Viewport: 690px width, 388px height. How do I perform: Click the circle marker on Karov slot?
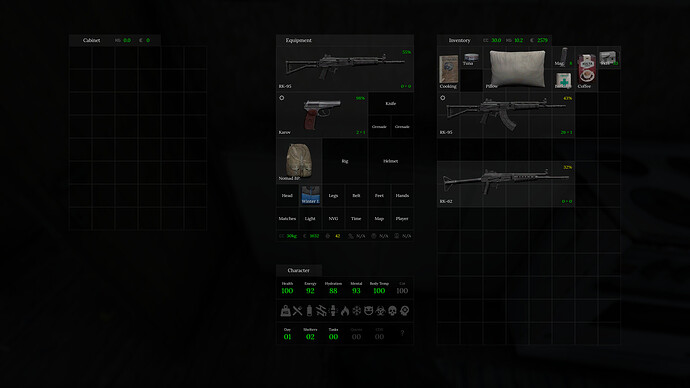pos(282,98)
